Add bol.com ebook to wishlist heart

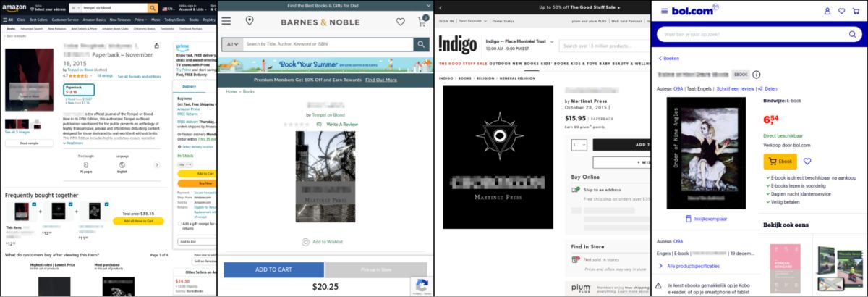tap(807, 162)
